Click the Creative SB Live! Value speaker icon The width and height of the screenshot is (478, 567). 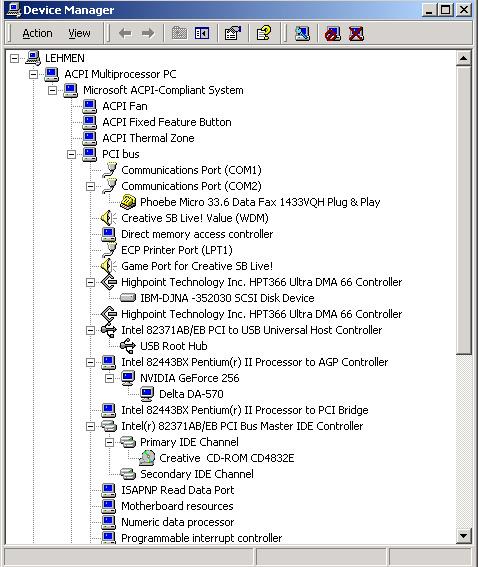(108, 218)
